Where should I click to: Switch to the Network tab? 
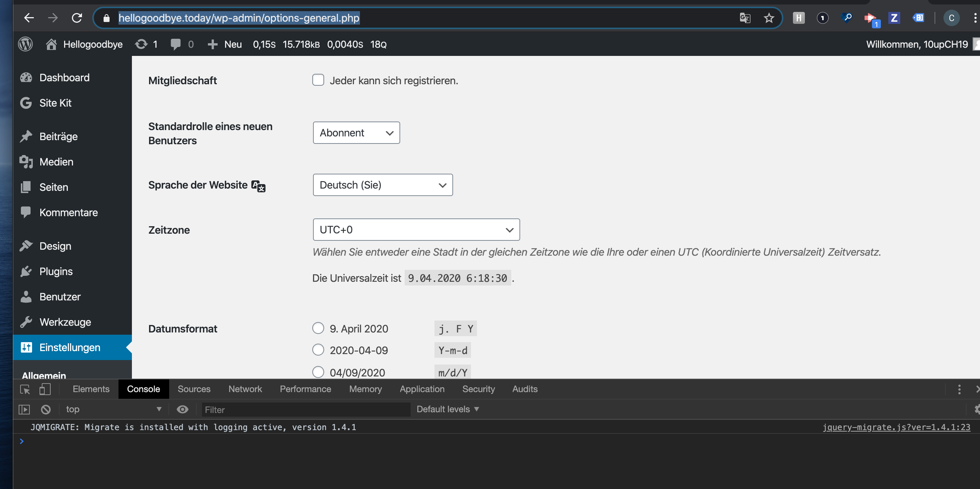point(245,389)
